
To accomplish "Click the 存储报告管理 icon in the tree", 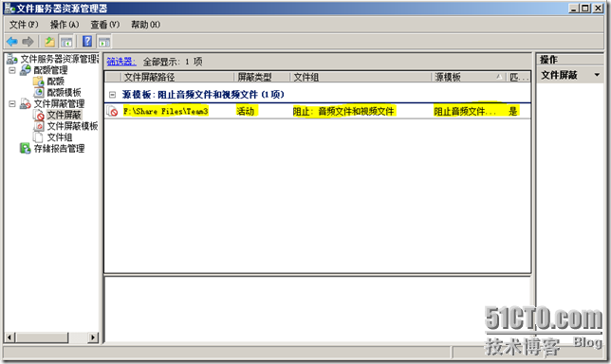I will 26,148.
